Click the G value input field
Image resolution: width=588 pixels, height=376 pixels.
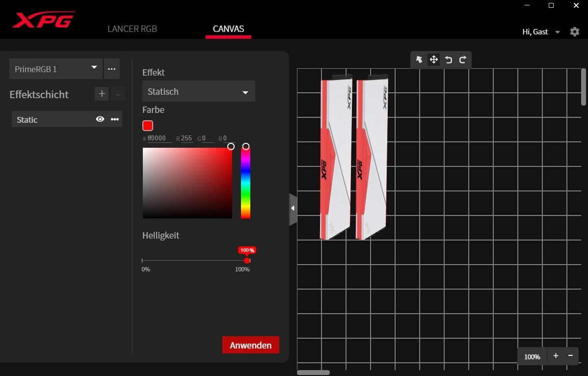pyautogui.click(x=208, y=138)
